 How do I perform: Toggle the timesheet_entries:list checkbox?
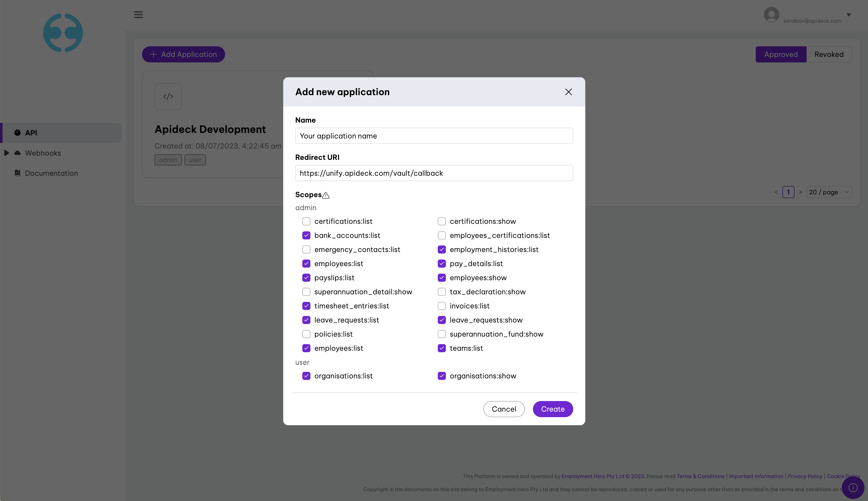pyautogui.click(x=306, y=306)
